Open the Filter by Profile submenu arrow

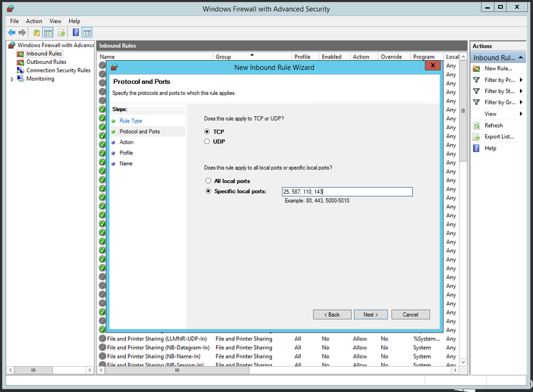click(x=521, y=80)
